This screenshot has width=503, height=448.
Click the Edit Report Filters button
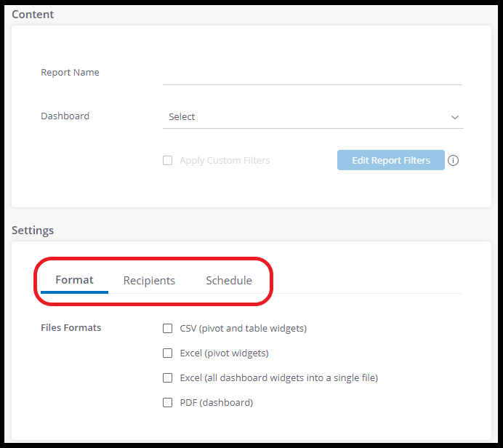(391, 160)
